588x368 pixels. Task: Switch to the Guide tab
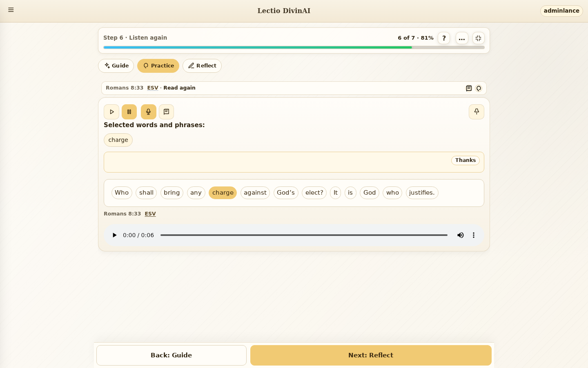[x=116, y=66]
